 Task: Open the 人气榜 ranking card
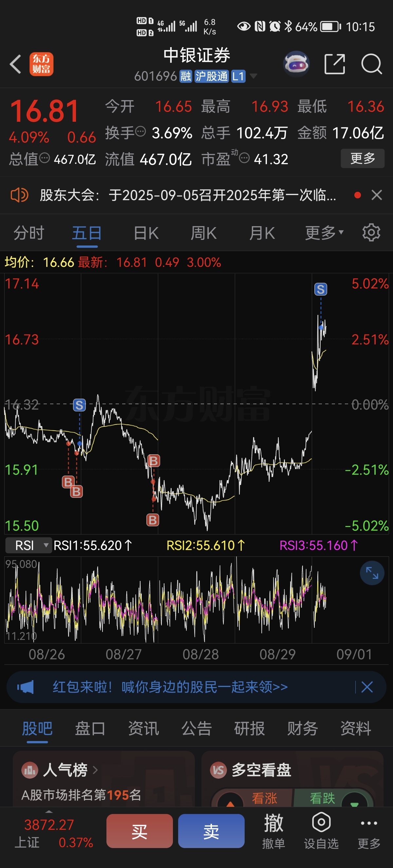point(103,778)
